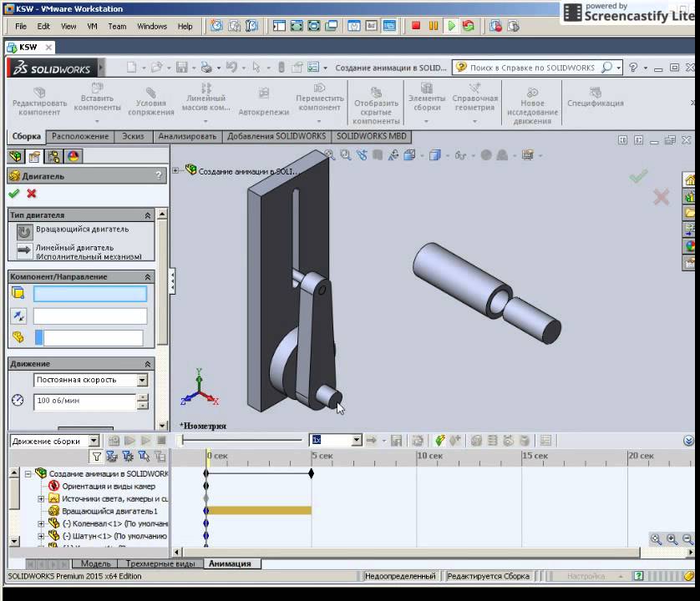Viewport: 700px width, 601px height.
Task: Select Ориентация и виды камер tree item
Action: point(109,487)
